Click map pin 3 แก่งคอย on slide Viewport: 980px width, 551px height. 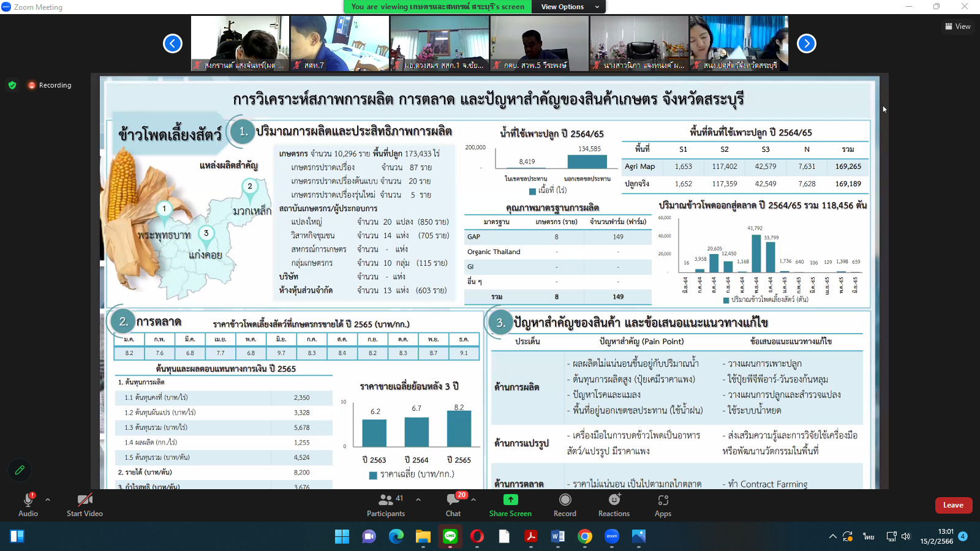click(x=206, y=235)
